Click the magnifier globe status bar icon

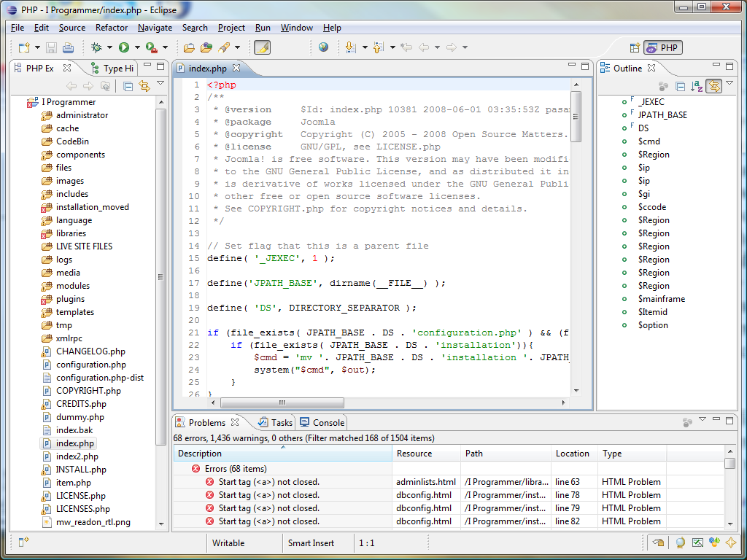[681, 542]
